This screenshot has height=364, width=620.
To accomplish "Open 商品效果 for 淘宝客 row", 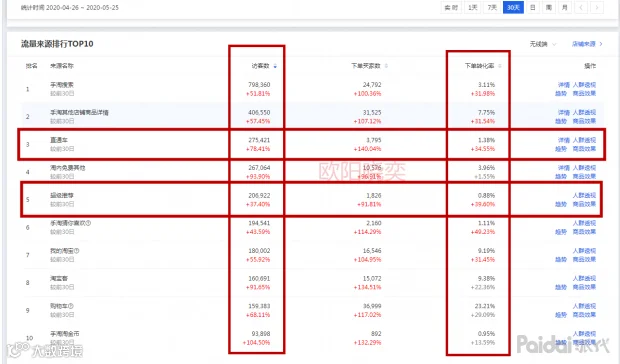I will pyautogui.click(x=584, y=287).
